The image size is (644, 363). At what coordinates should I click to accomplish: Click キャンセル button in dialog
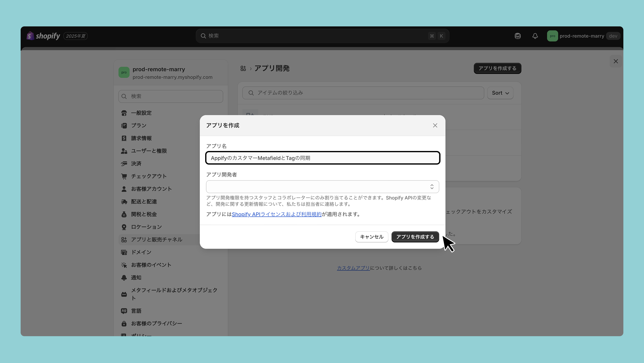tap(372, 237)
